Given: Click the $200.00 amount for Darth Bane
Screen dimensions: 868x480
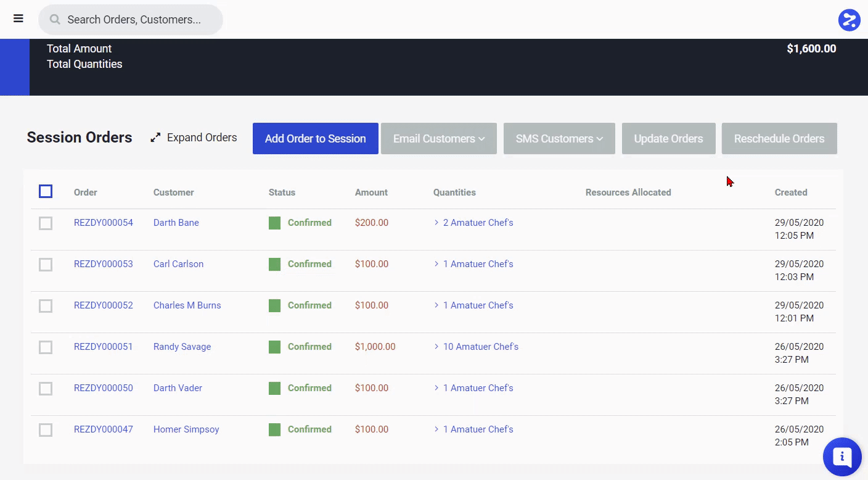Looking at the screenshot, I should pyautogui.click(x=372, y=223).
